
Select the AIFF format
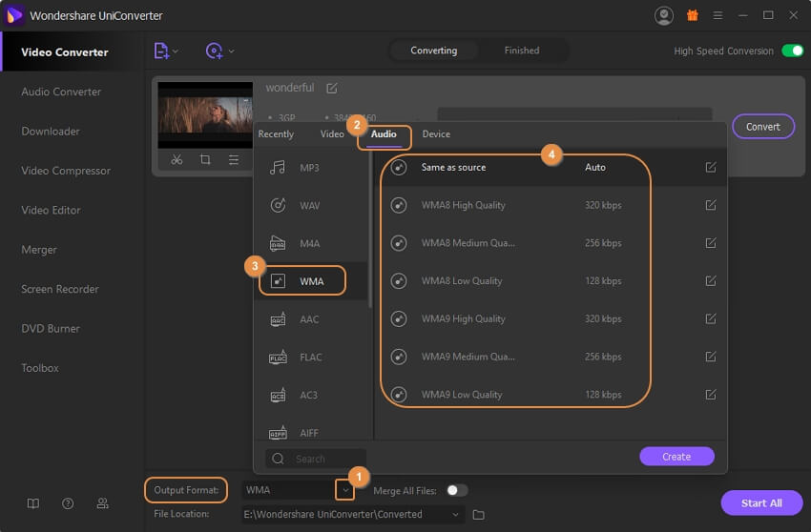[x=311, y=432]
